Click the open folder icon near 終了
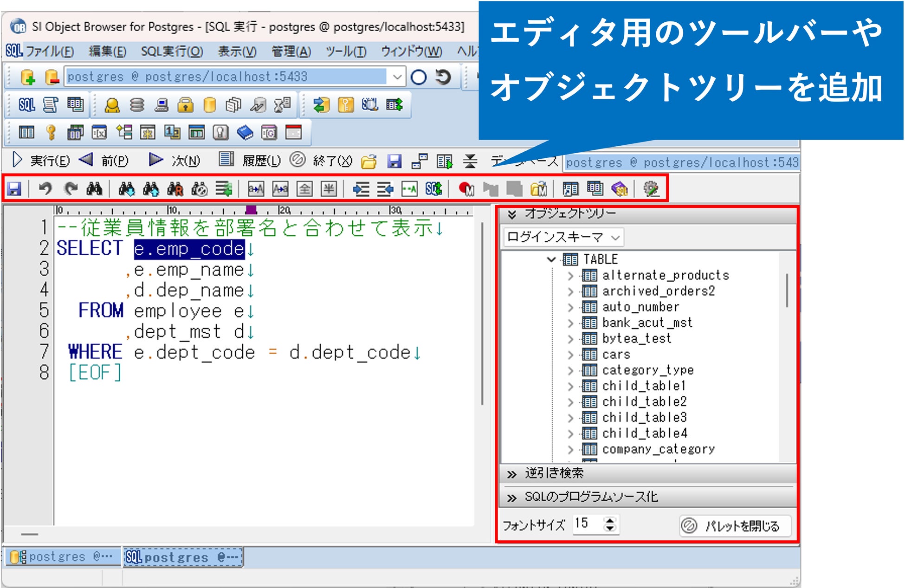Viewport: 905px width, 588px height. tap(369, 162)
